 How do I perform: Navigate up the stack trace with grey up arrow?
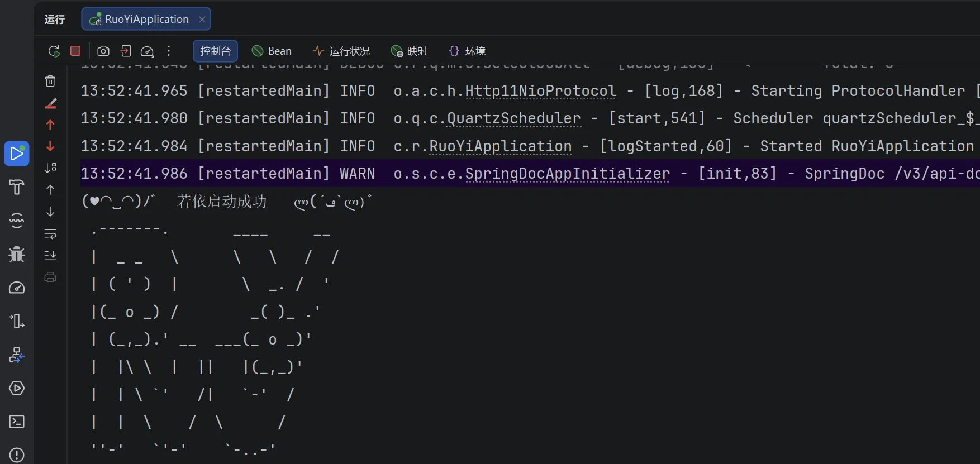pyautogui.click(x=50, y=190)
